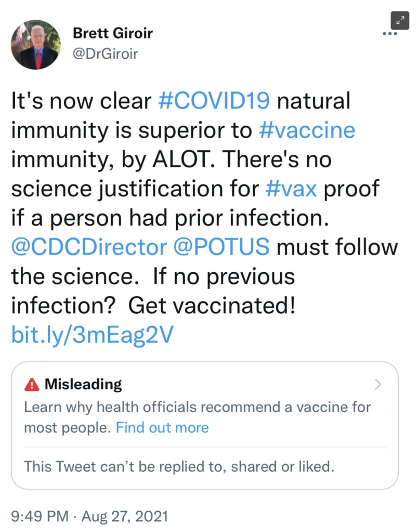Click the @DrGiroir handle

106,53
